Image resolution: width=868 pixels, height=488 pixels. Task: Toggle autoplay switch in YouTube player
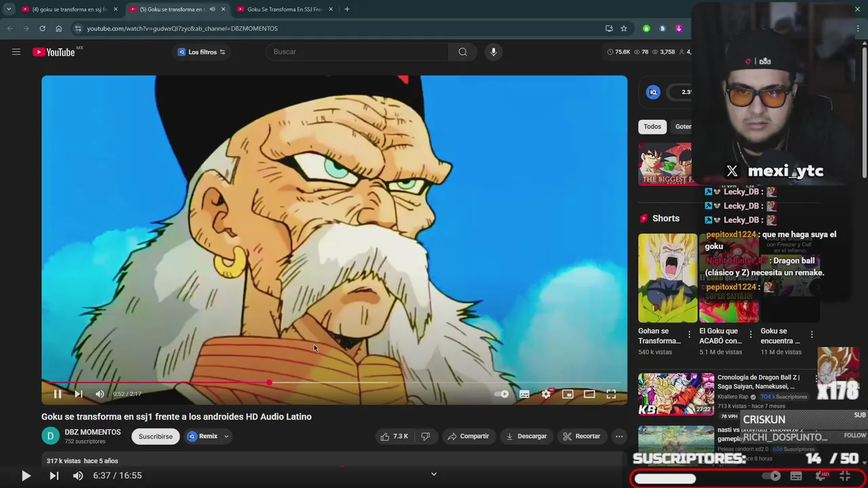(x=502, y=394)
